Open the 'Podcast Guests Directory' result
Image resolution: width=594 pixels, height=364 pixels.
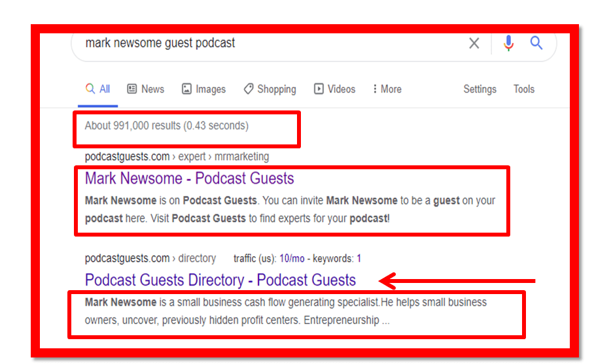(x=220, y=280)
